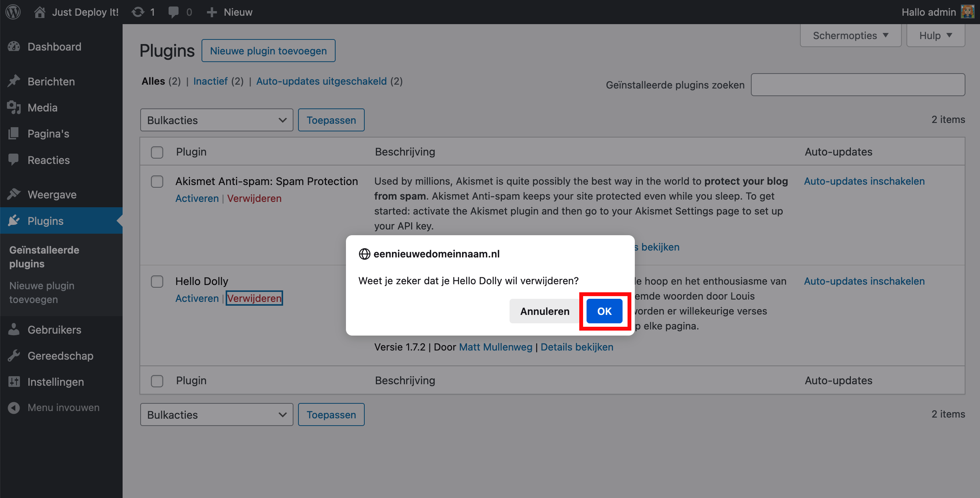
Task: Confirm deletion with the OK button
Action: pyautogui.click(x=604, y=311)
